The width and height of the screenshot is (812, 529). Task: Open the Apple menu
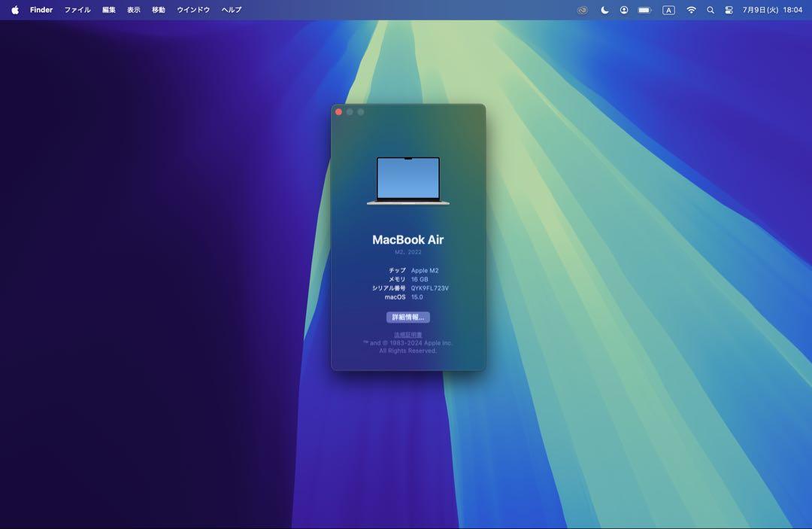point(15,10)
